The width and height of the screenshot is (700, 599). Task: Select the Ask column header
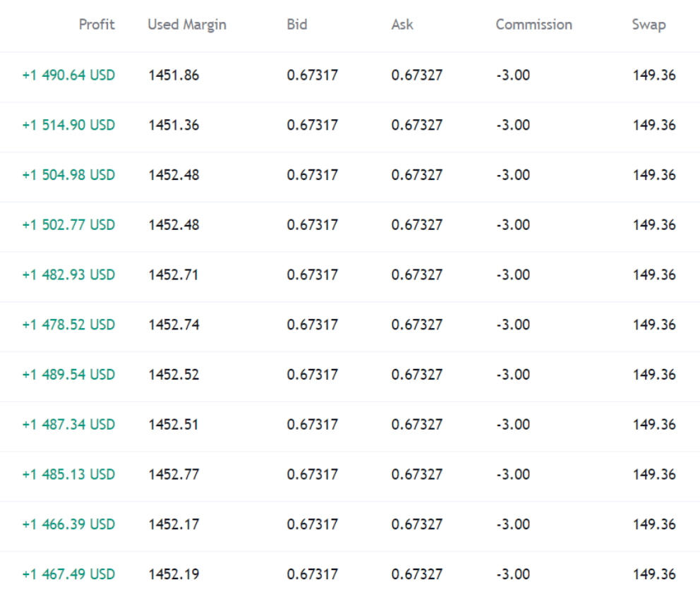tap(402, 25)
